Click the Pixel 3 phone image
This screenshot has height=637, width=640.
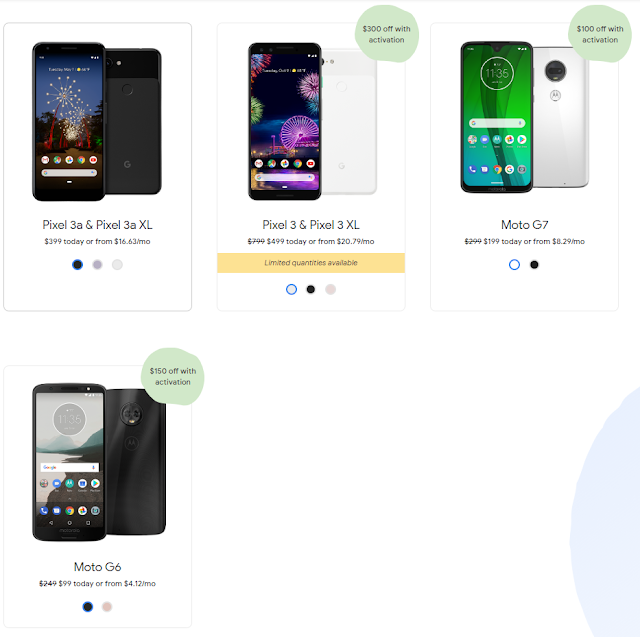(x=312, y=121)
